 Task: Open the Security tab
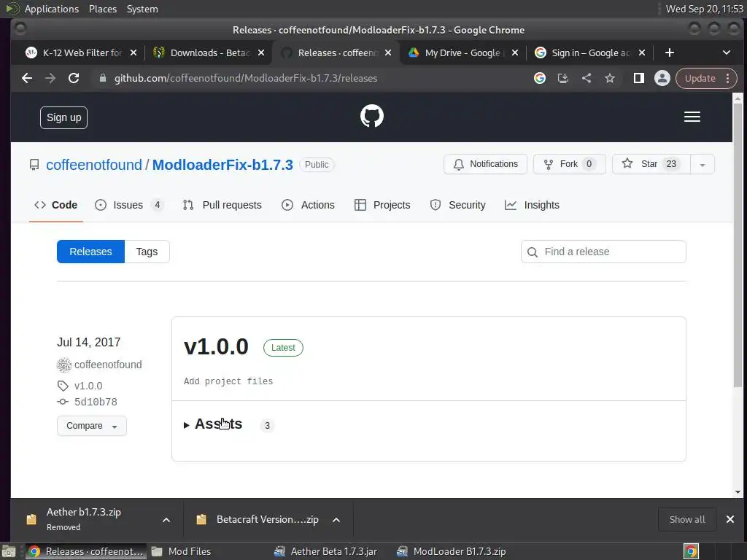click(457, 205)
